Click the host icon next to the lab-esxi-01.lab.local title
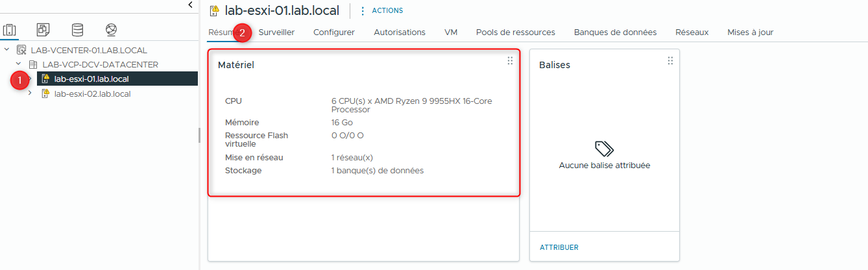 (214, 10)
